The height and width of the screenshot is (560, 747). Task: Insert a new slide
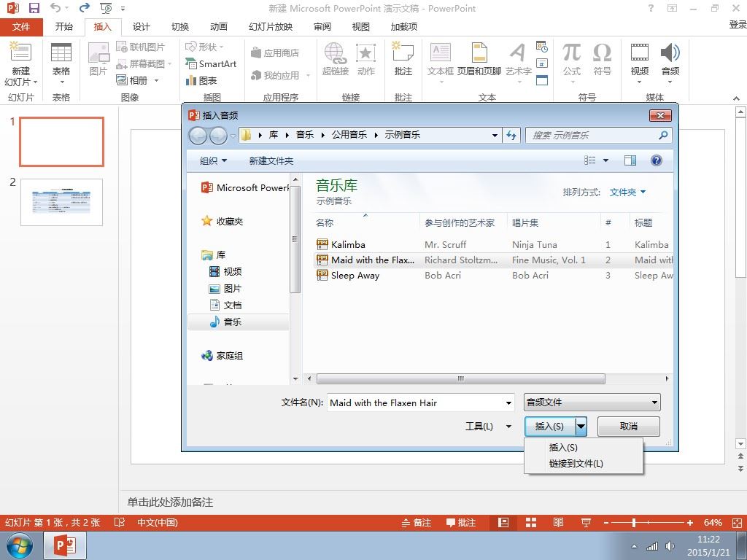click(21, 65)
